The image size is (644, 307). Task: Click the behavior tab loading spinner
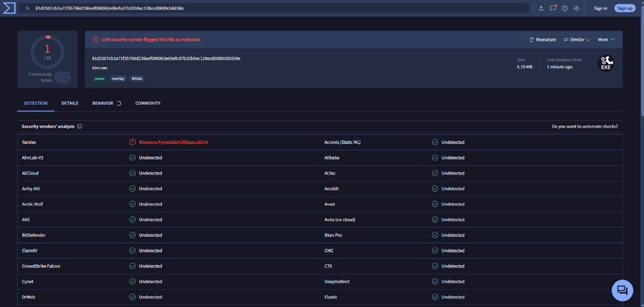pos(118,103)
